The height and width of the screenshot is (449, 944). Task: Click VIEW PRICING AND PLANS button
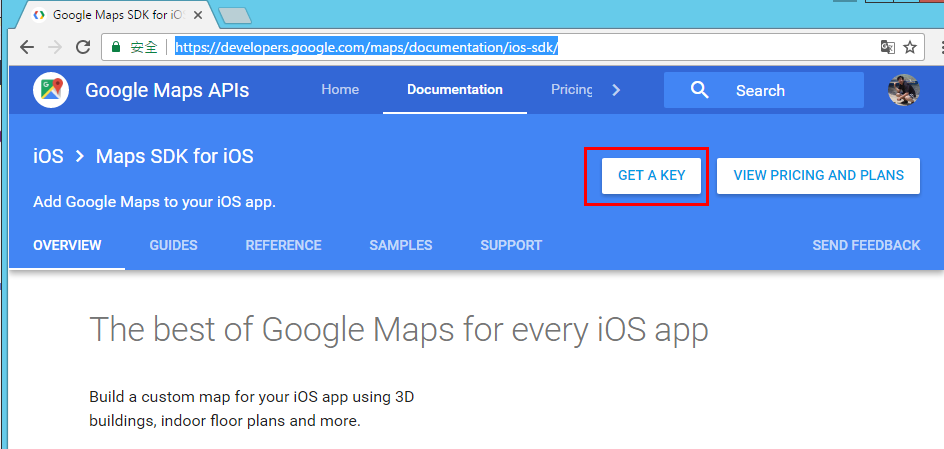click(x=818, y=176)
